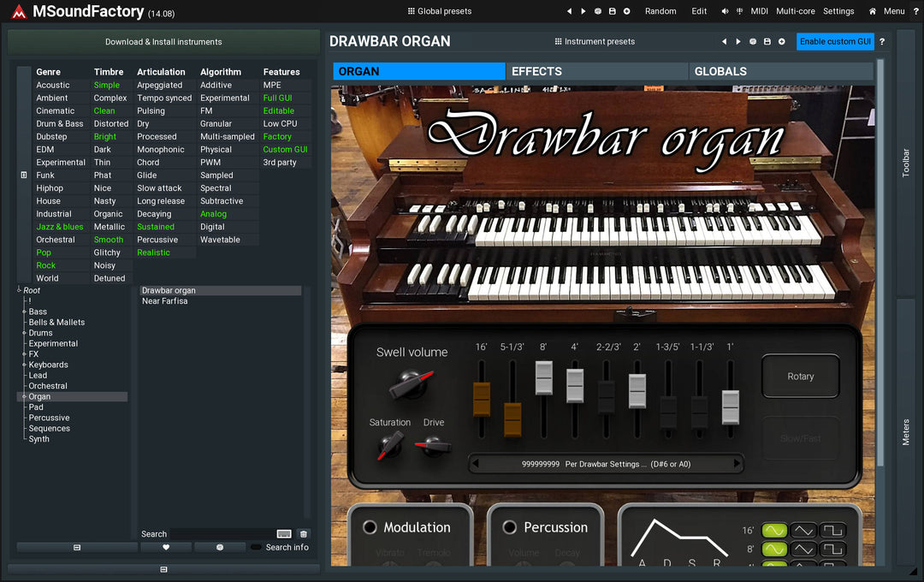
Task: Click the heart favorites button
Action: click(166, 547)
